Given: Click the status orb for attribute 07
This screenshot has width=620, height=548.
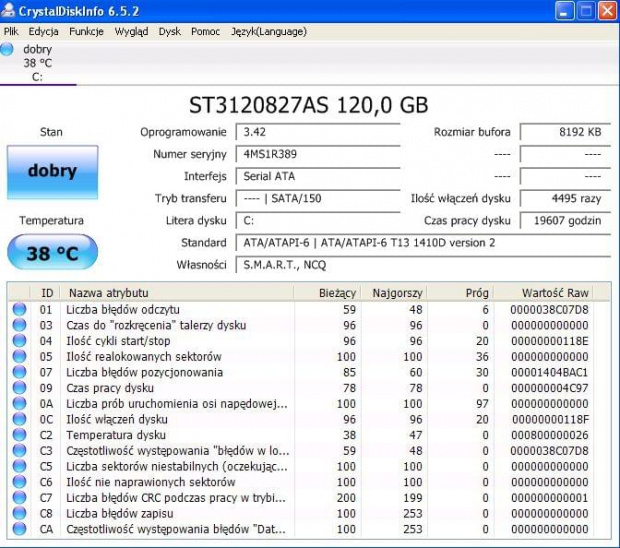Looking at the screenshot, I should point(19,372).
